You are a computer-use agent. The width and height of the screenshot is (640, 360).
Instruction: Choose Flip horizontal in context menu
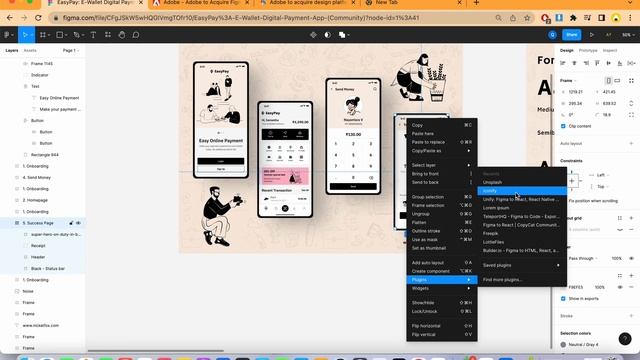click(x=442, y=326)
